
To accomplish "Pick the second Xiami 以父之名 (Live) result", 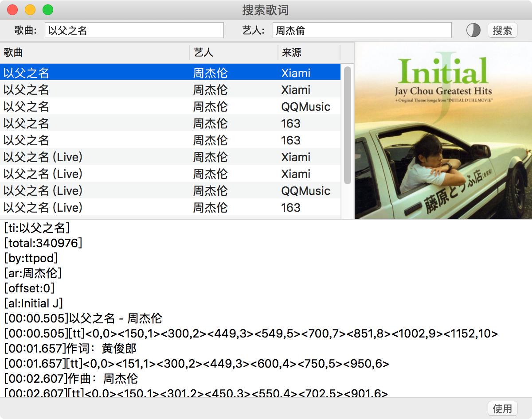I will pos(170,174).
